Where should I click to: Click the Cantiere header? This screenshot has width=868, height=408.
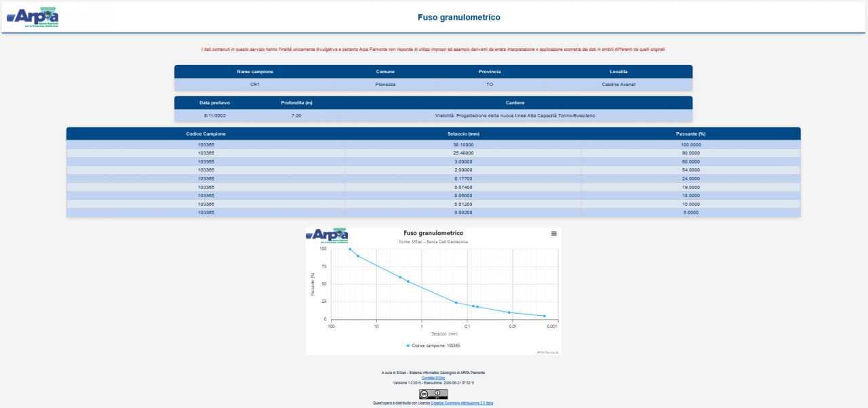pyautogui.click(x=515, y=102)
